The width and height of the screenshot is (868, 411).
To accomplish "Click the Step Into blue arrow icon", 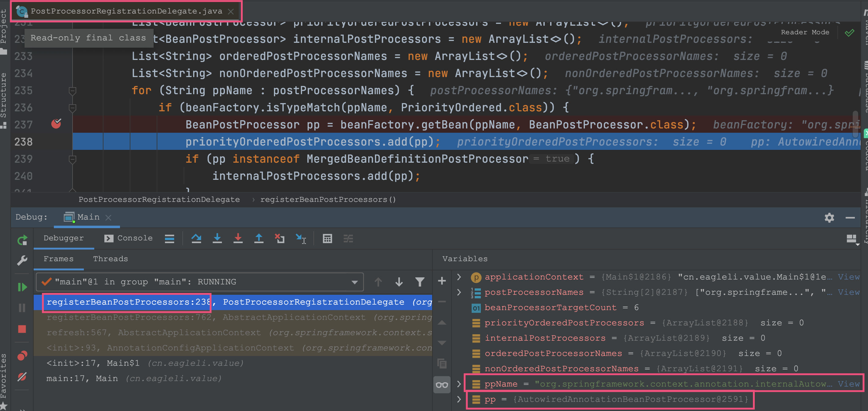I will (x=217, y=239).
